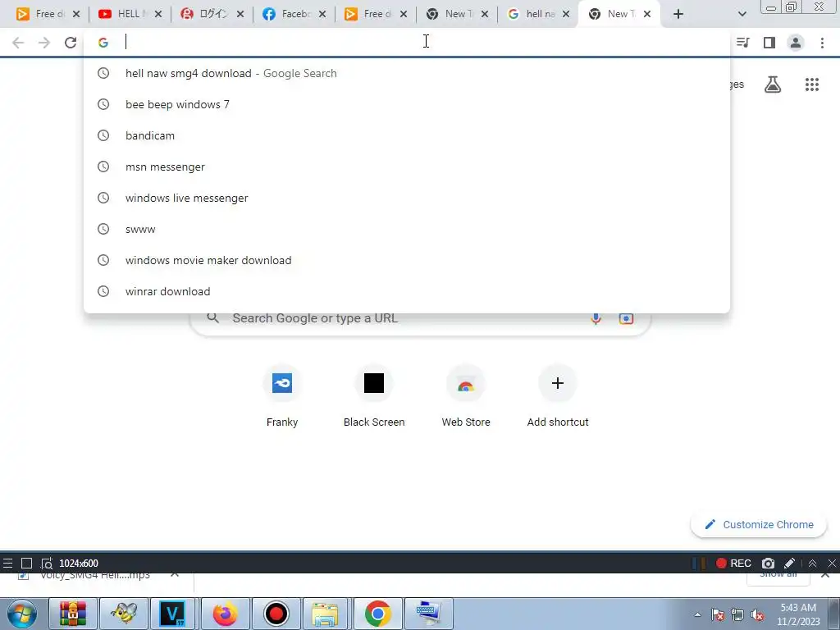Close the YouTube HELL tab
The height and width of the screenshot is (630, 840).
pyautogui.click(x=158, y=14)
